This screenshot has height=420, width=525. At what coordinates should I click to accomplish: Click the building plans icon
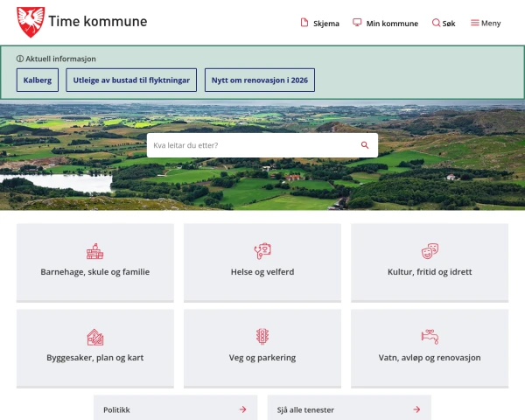click(x=94, y=337)
